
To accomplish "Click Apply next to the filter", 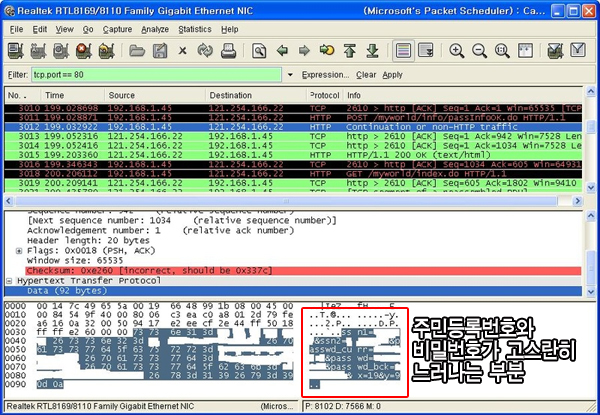I will click(392, 74).
